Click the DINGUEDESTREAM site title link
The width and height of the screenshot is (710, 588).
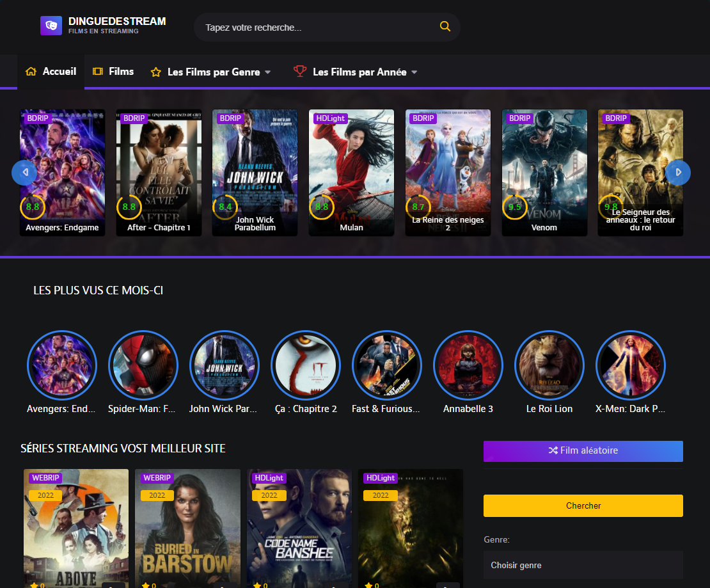[117, 21]
